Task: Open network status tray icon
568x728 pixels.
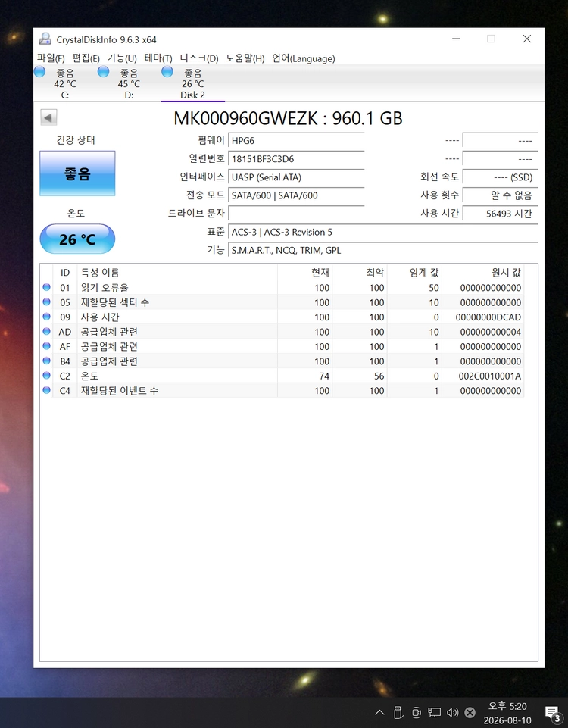Action: click(x=435, y=712)
